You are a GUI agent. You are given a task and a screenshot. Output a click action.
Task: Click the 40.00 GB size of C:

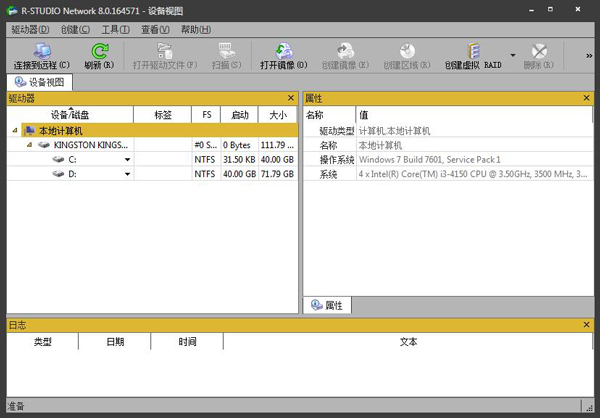[277, 160]
